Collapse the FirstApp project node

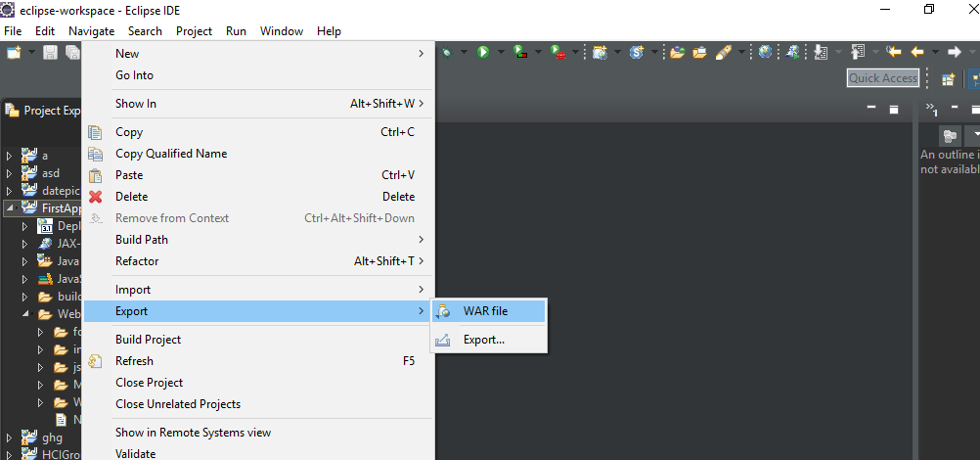click(x=11, y=207)
